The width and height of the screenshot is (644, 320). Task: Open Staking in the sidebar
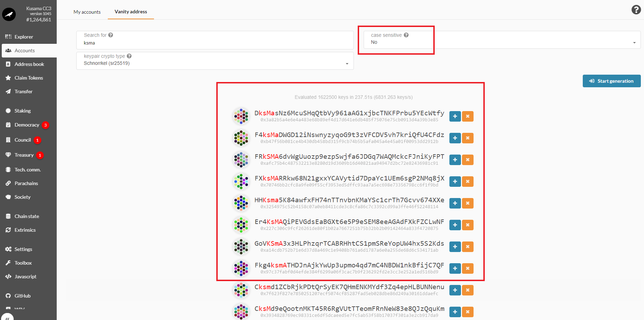point(28,111)
